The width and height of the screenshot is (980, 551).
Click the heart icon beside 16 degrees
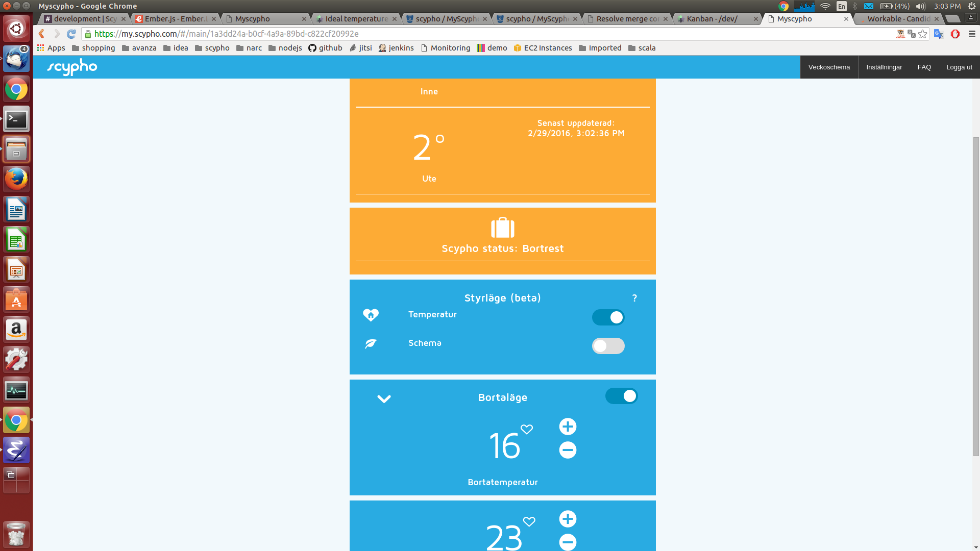527,429
